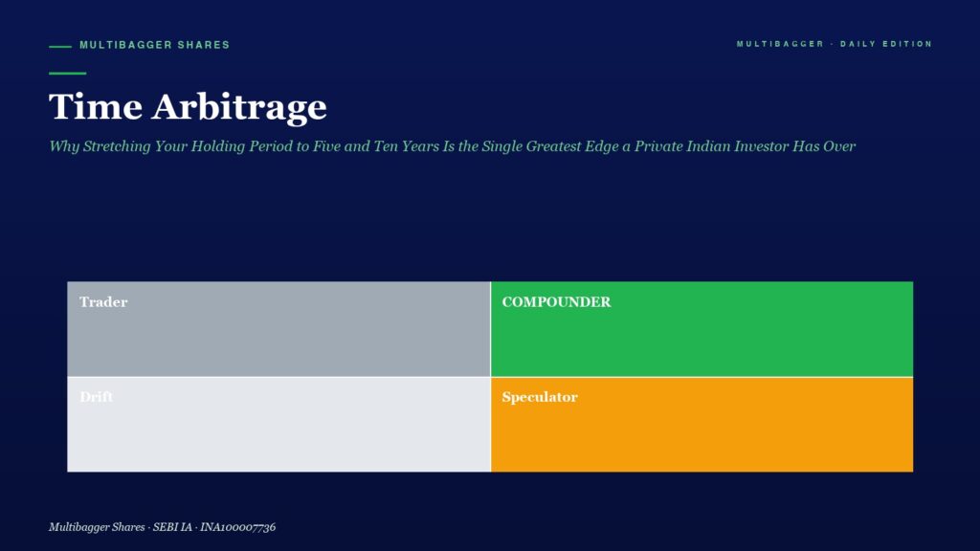Image resolution: width=980 pixels, height=551 pixels.
Task: Click the "Trader" label in the matrix
Action: coord(103,301)
